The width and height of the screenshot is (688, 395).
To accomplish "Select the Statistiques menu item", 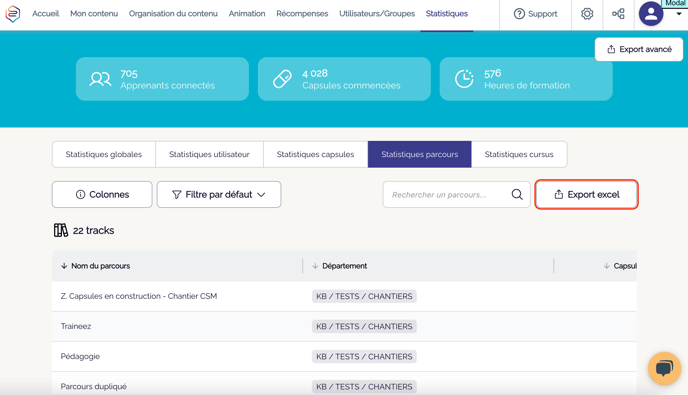I will (x=447, y=14).
